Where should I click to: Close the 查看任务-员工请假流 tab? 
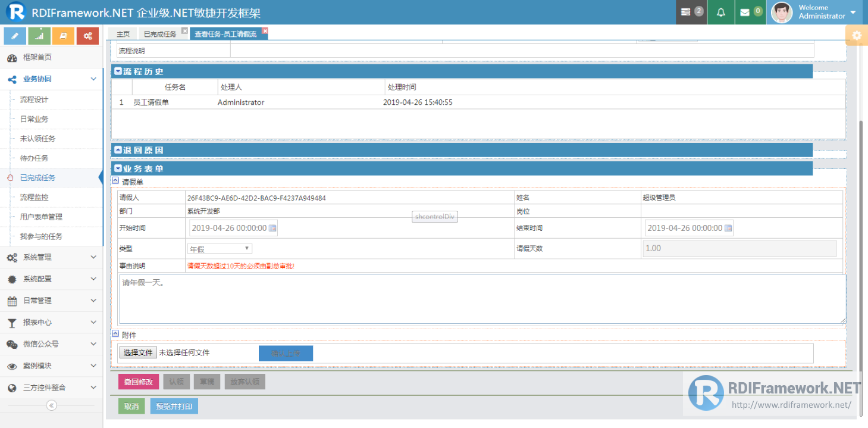(x=265, y=31)
